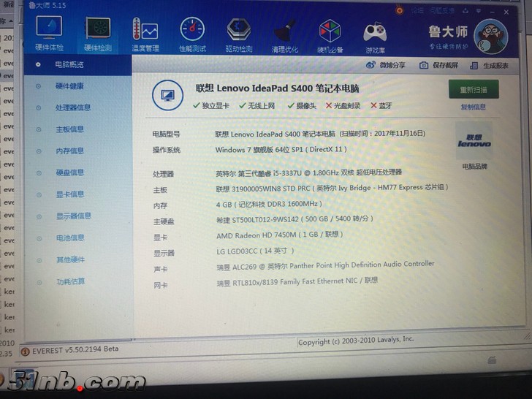Click the processor i5-3337U value
The image size is (532, 399).
tap(308, 173)
